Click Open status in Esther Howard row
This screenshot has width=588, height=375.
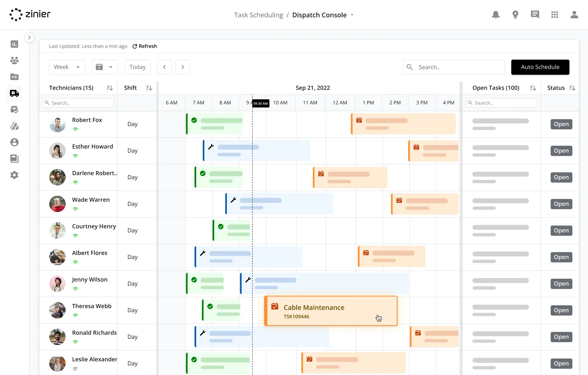tap(561, 151)
